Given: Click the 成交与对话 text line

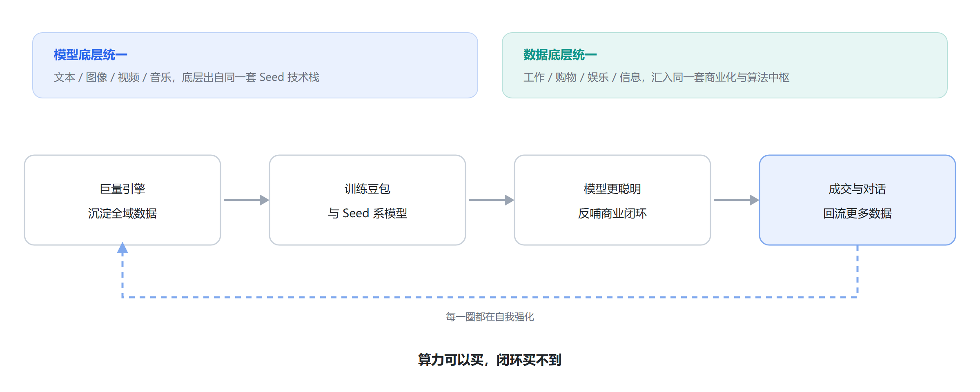Looking at the screenshot, I should click(857, 189).
